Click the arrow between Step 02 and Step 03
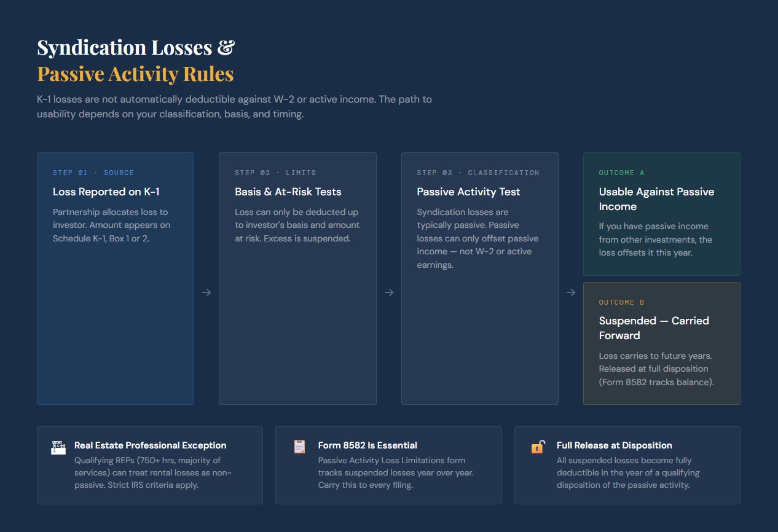This screenshot has height=532, width=778. [x=388, y=292]
